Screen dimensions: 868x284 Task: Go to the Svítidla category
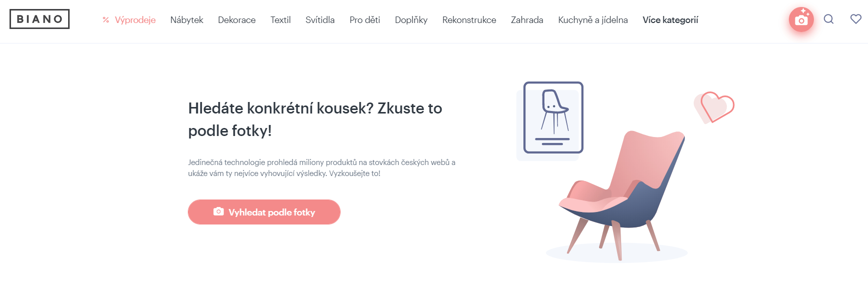320,20
